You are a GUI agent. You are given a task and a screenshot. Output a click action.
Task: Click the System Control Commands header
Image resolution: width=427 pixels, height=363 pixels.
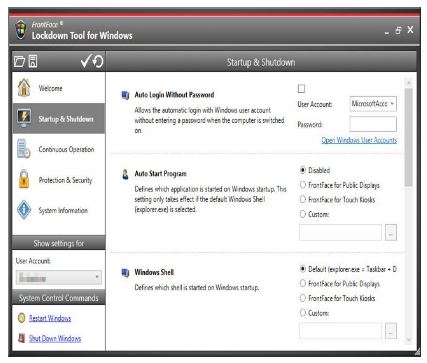tap(59, 298)
